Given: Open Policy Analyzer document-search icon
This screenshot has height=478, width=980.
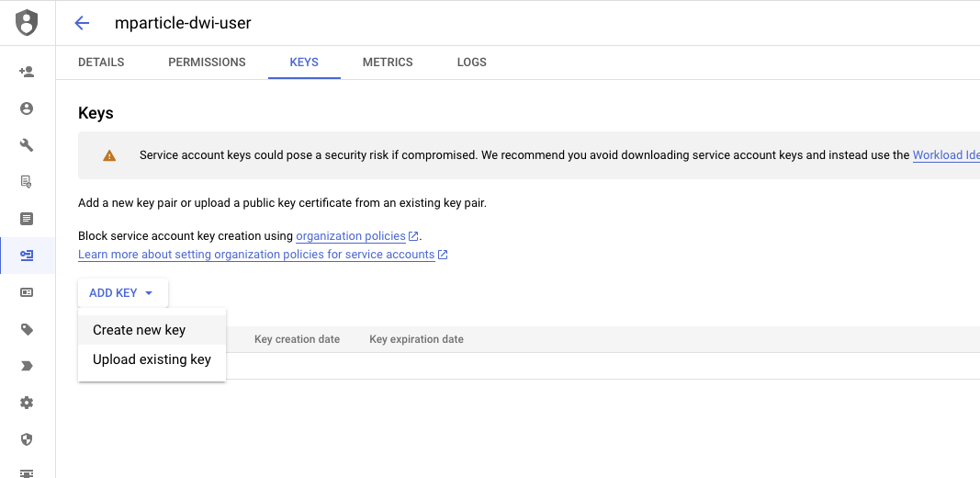Looking at the screenshot, I should pyautogui.click(x=27, y=182).
